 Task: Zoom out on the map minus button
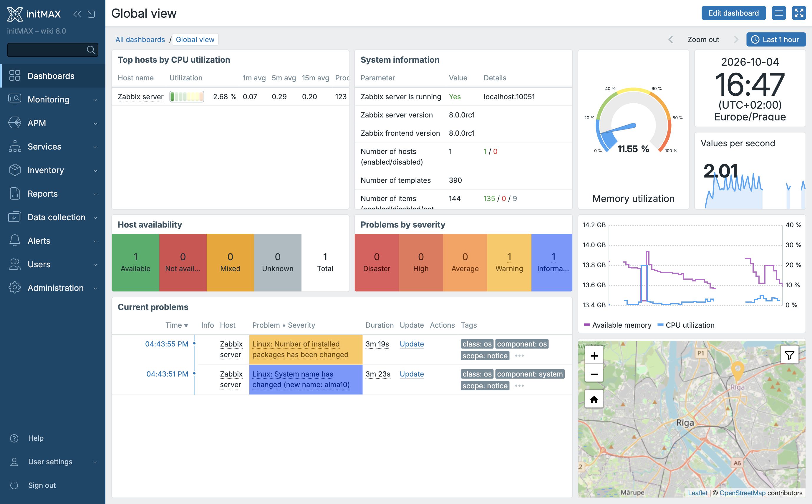click(594, 374)
